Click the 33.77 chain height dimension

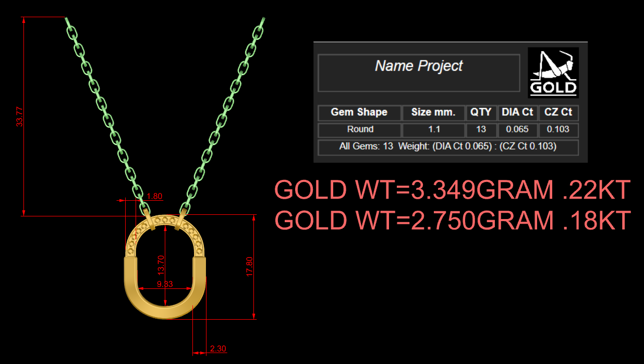[20, 116]
